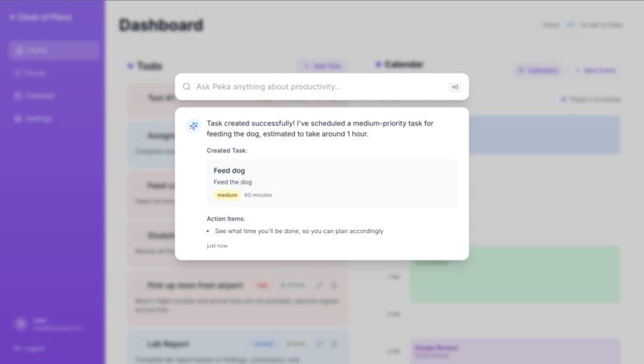
Task: Edit the Pick up mom from airport task
Action: (x=319, y=285)
